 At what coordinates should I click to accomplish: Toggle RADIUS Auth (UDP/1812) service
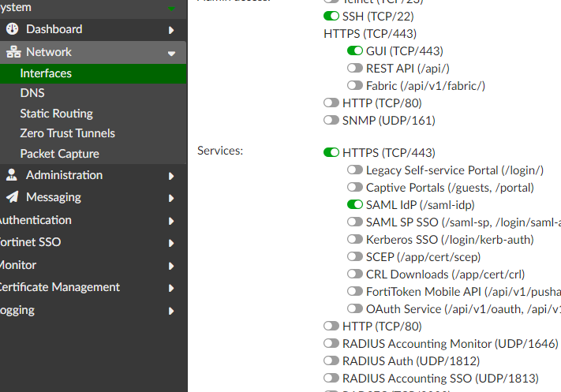[331, 360]
